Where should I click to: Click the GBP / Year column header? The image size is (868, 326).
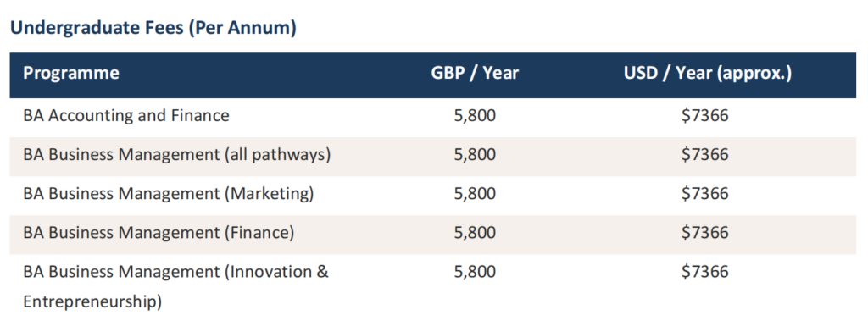pyautogui.click(x=475, y=73)
